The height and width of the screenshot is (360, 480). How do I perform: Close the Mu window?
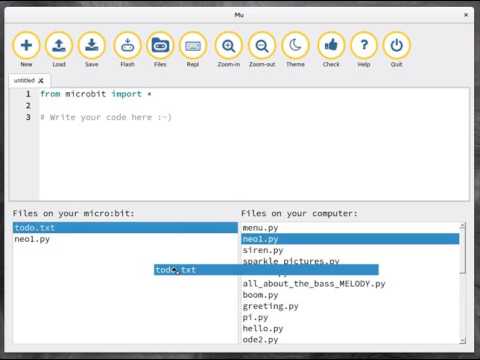pyautogui.click(x=466, y=15)
